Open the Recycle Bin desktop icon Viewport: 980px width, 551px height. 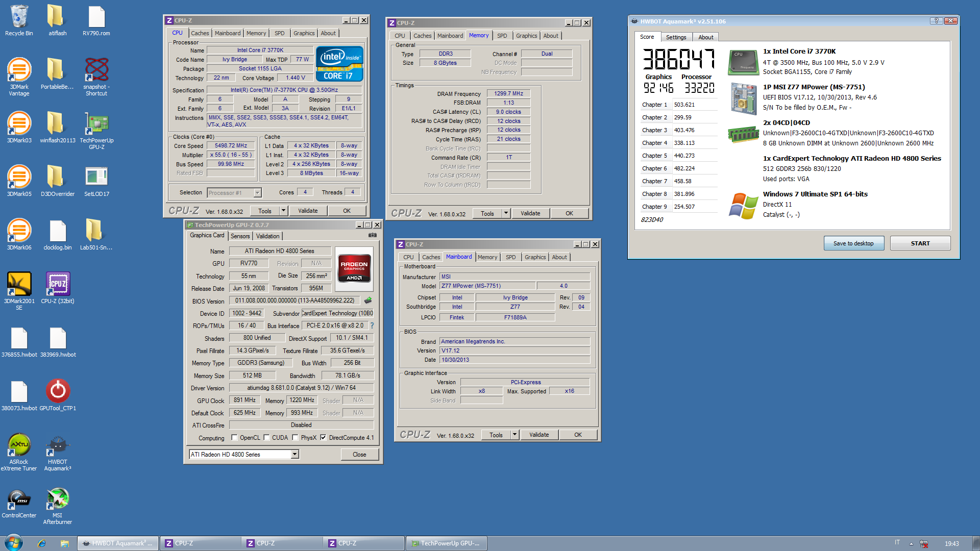tap(19, 20)
